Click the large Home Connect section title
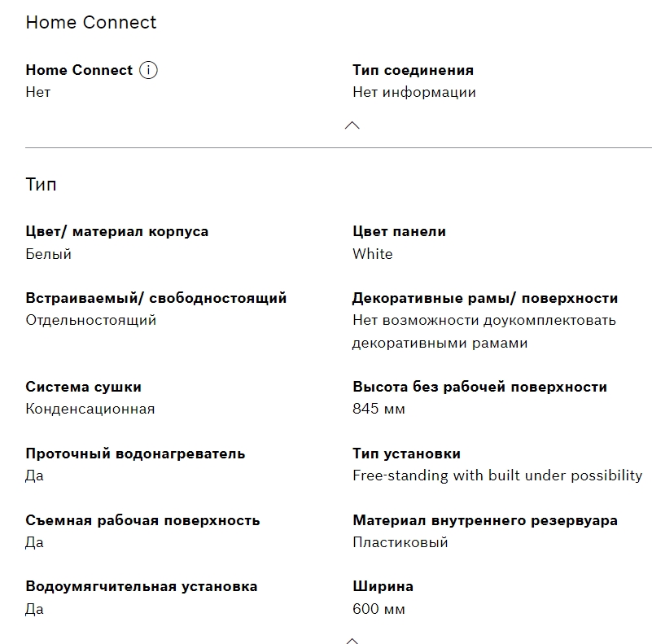Image resolution: width=652 pixels, height=644 pixels. pyautogui.click(x=91, y=23)
